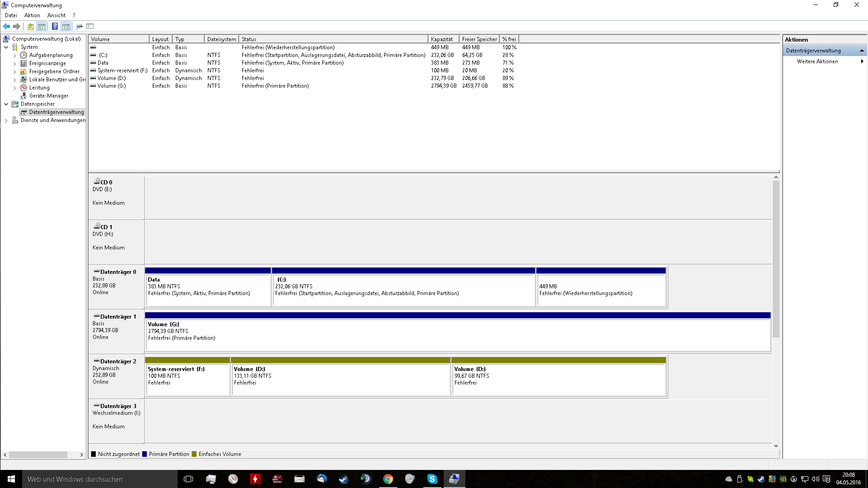Collapse the Datenträgerverwaltung actions section arrow
The image size is (868, 488).
click(861, 51)
